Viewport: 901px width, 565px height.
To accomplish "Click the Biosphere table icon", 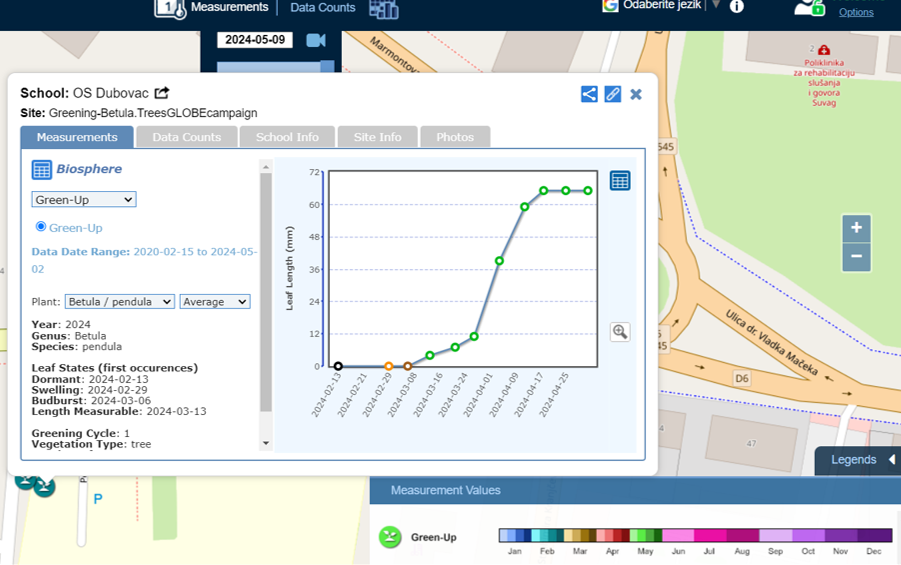I will point(41,169).
